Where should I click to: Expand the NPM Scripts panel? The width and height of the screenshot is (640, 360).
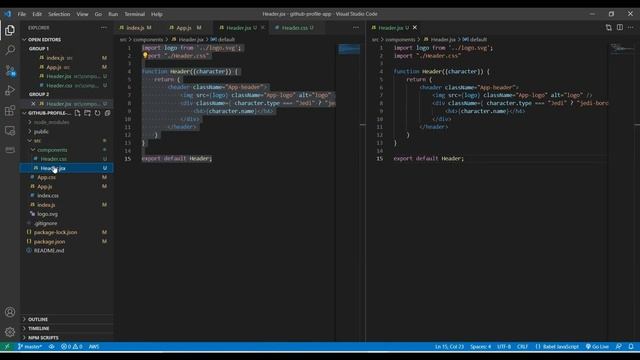pos(43,338)
